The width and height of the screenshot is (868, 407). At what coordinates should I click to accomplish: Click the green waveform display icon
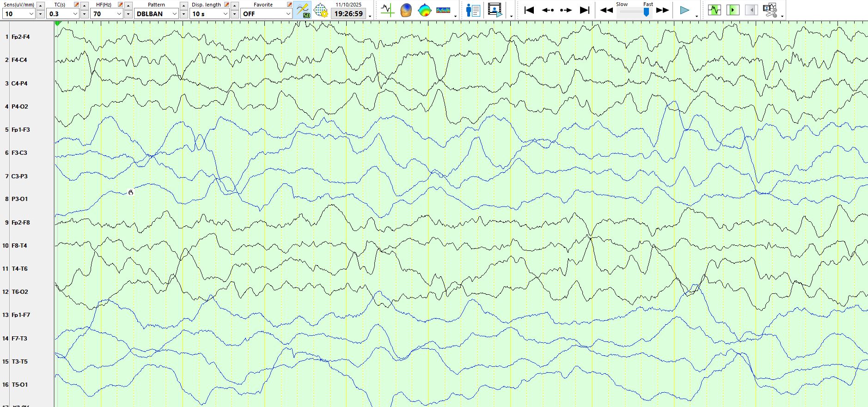pyautogui.click(x=715, y=10)
